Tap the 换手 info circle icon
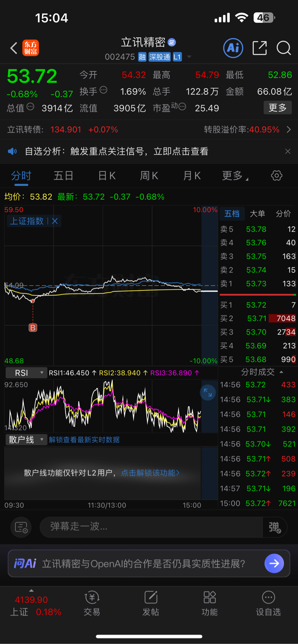The height and width of the screenshot is (644, 298). point(104,90)
